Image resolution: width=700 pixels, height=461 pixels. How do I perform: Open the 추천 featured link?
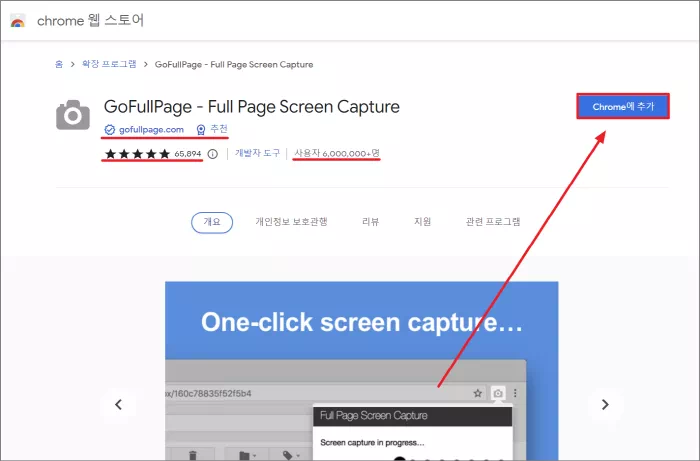219,129
